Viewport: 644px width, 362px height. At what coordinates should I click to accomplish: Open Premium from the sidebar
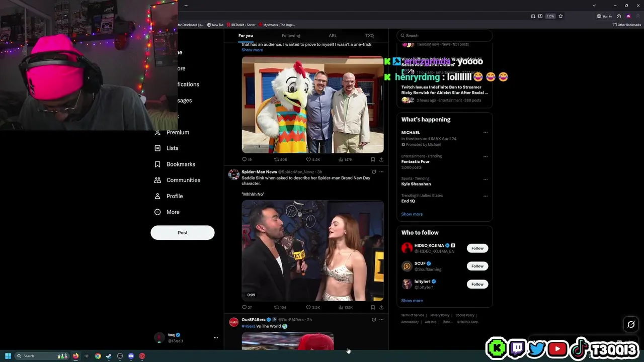click(x=172, y=132)
